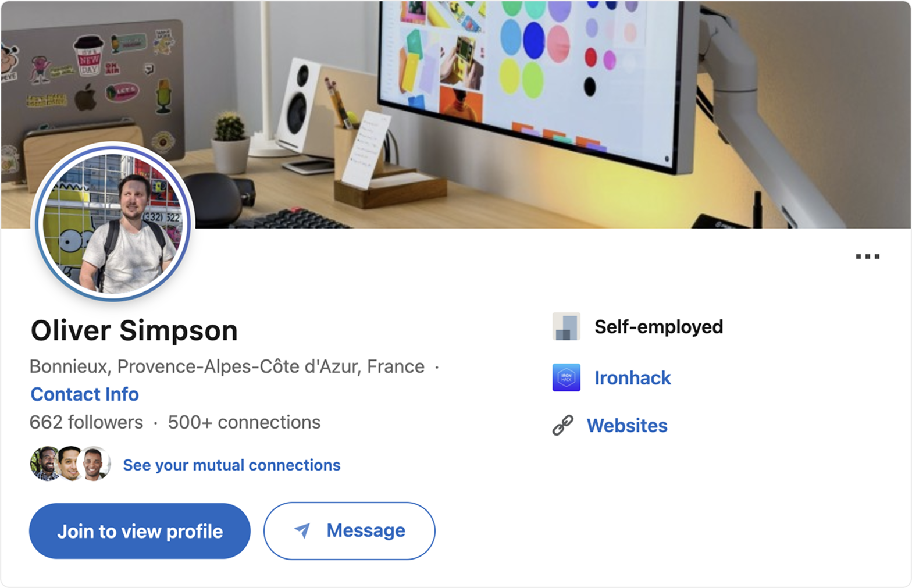Open Oliver Simpson's circular profile photo
This screenshot has width=912, height=588.
coord(113,222)
